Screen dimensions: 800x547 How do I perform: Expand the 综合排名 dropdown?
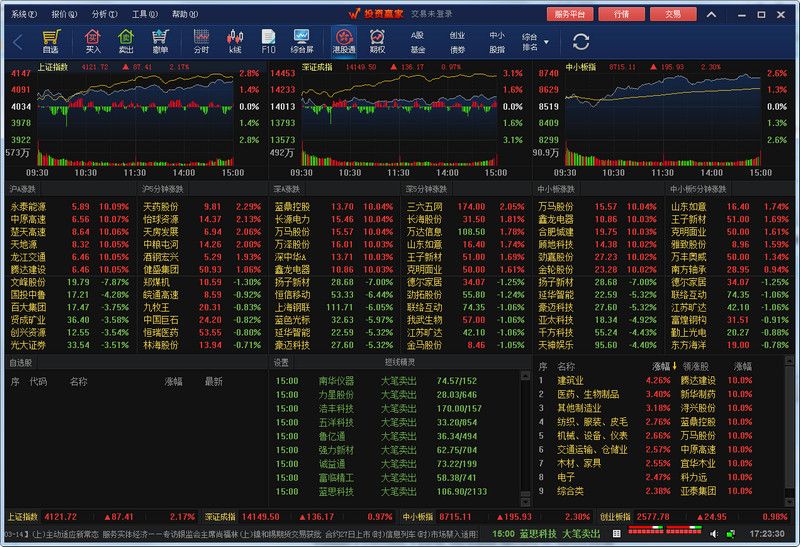(x=547, y=42)
